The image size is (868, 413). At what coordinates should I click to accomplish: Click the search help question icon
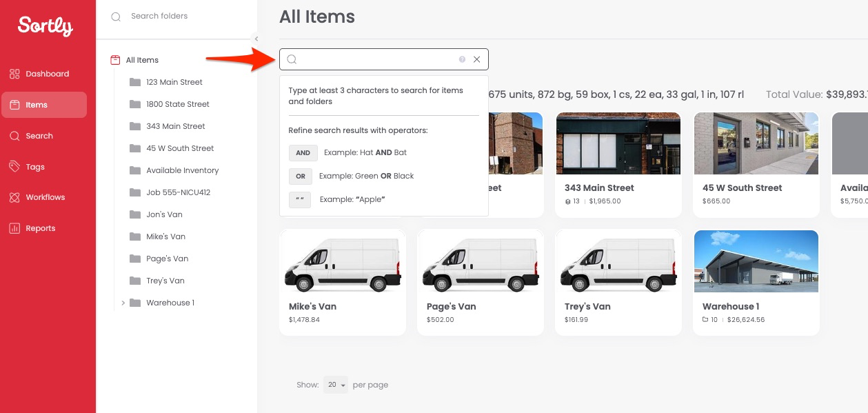[x=463, y=59]
